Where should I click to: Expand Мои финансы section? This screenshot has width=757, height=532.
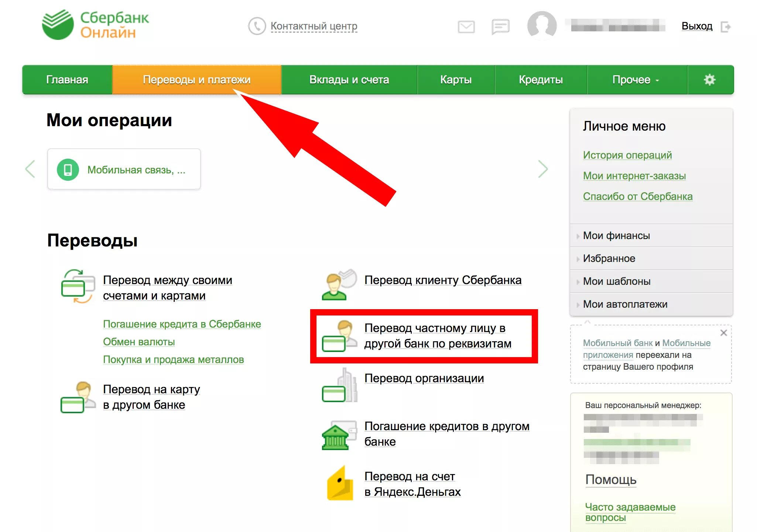coord(651,236)
